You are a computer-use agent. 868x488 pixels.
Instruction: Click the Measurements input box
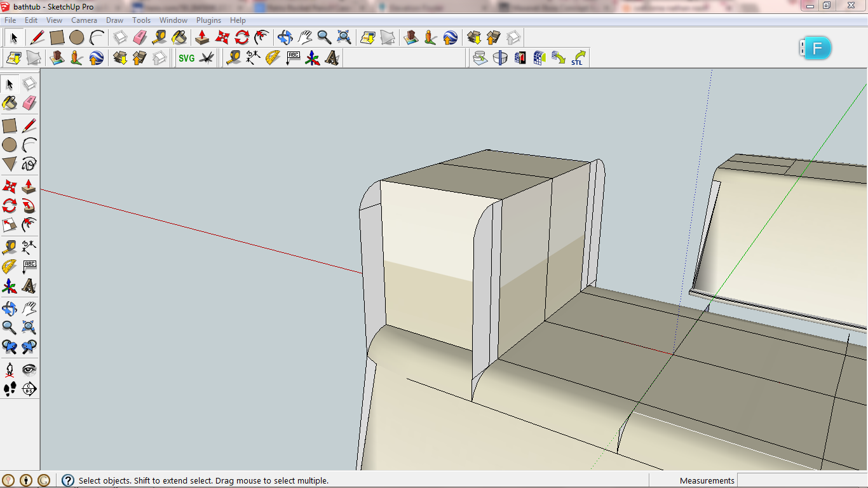(802, 480)
